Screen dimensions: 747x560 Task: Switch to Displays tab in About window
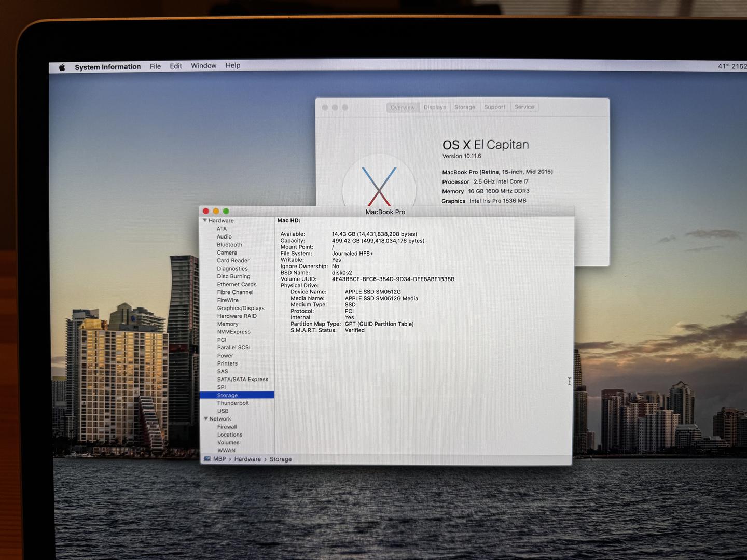(435, 107)
